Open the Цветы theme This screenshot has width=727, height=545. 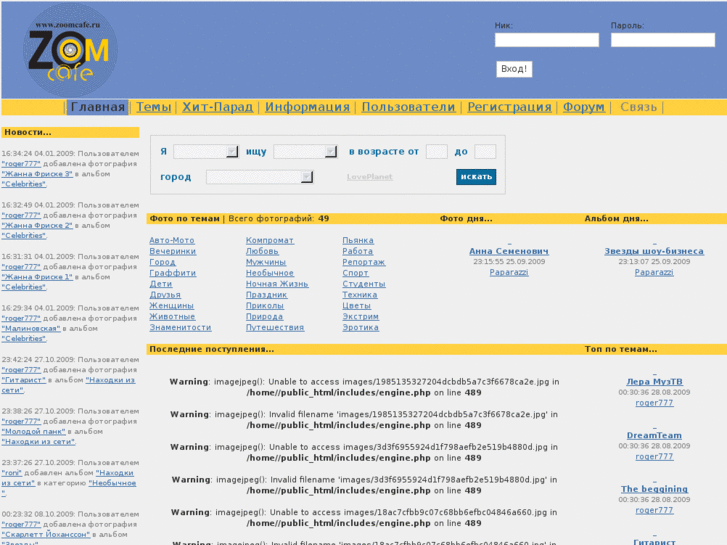[356, 306]
